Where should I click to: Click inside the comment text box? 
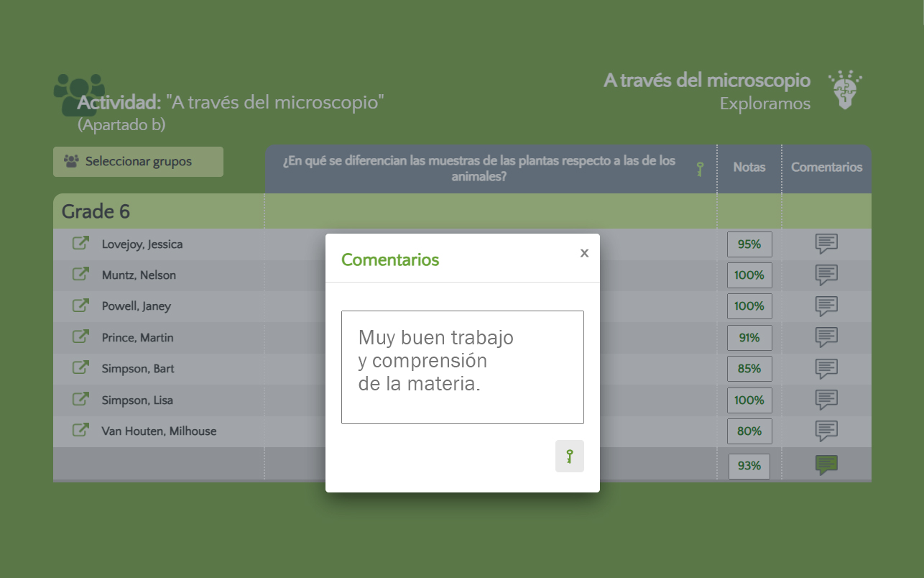(462, 367)
